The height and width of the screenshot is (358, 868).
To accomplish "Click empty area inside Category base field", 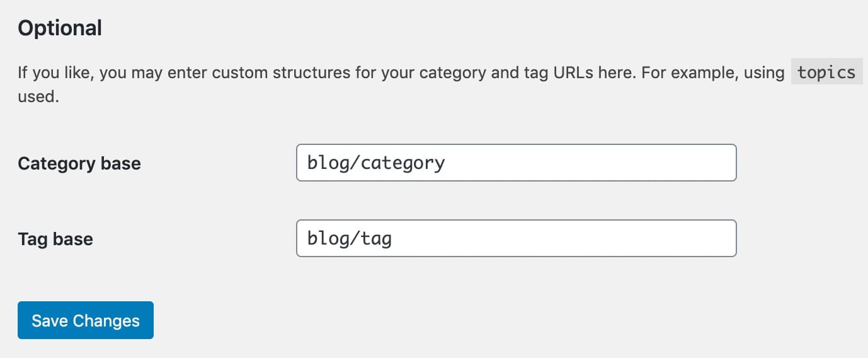I will click(592, 163).
